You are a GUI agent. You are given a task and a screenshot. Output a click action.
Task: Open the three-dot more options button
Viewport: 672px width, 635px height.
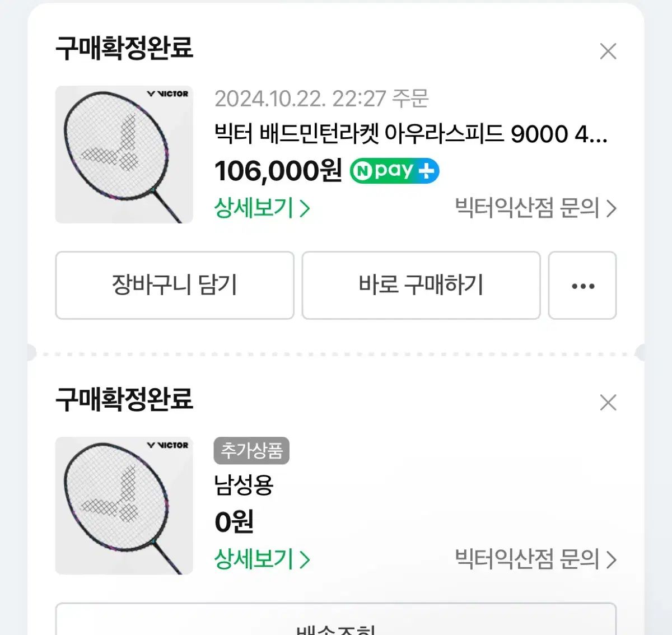582,286
